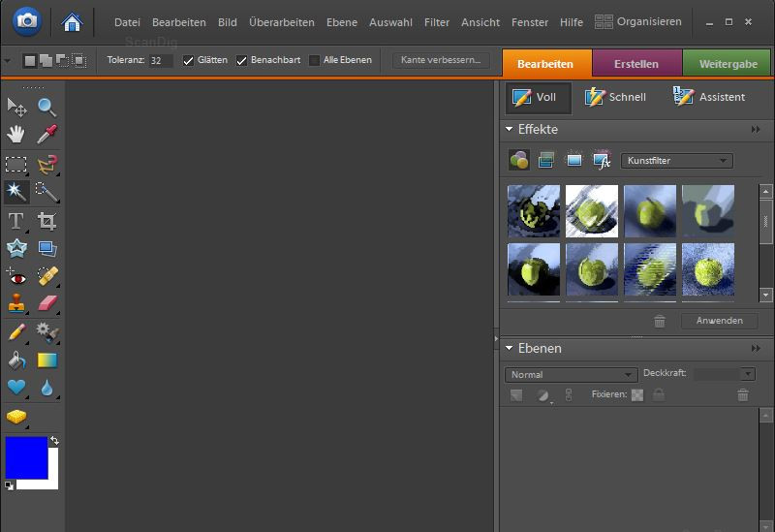Select the Red Eye Removal tool
Viewport: 775px width, 532px height.
coord(16,277)
